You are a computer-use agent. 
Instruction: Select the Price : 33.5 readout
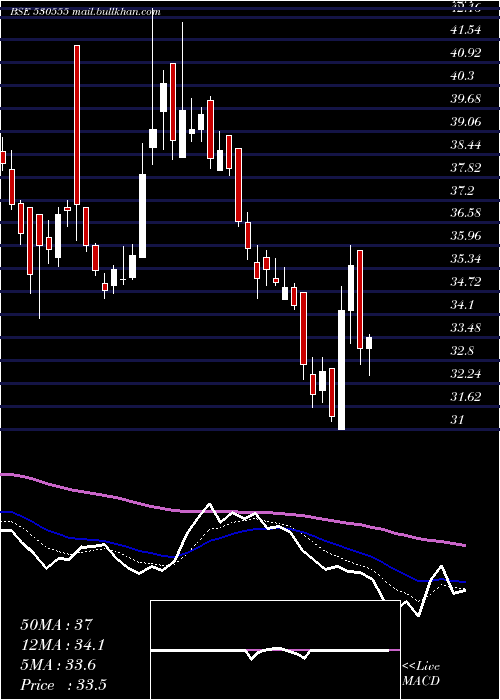[x=63, y=685]
